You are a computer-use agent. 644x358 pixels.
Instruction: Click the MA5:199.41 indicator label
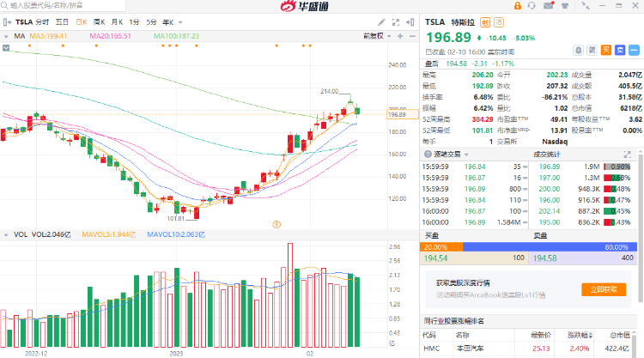(48, 36)
